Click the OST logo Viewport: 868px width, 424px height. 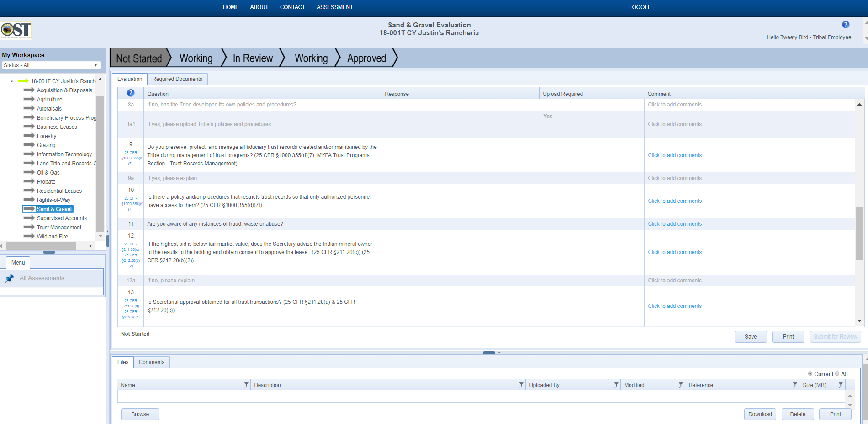point(16,30)
